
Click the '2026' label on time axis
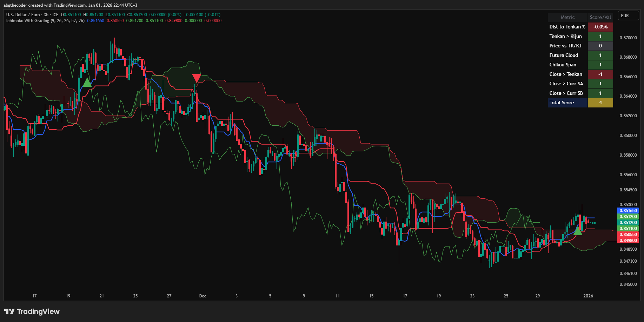coord(588,296)
